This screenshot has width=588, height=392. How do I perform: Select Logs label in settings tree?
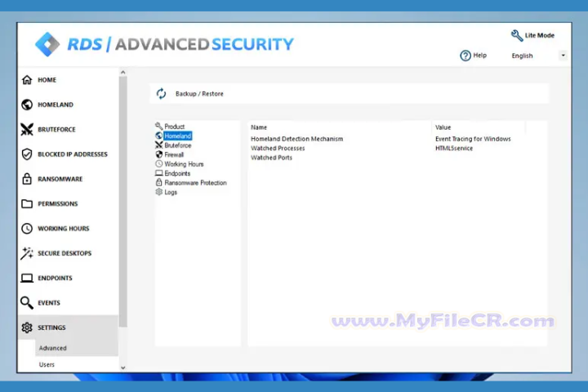point(171,192)
